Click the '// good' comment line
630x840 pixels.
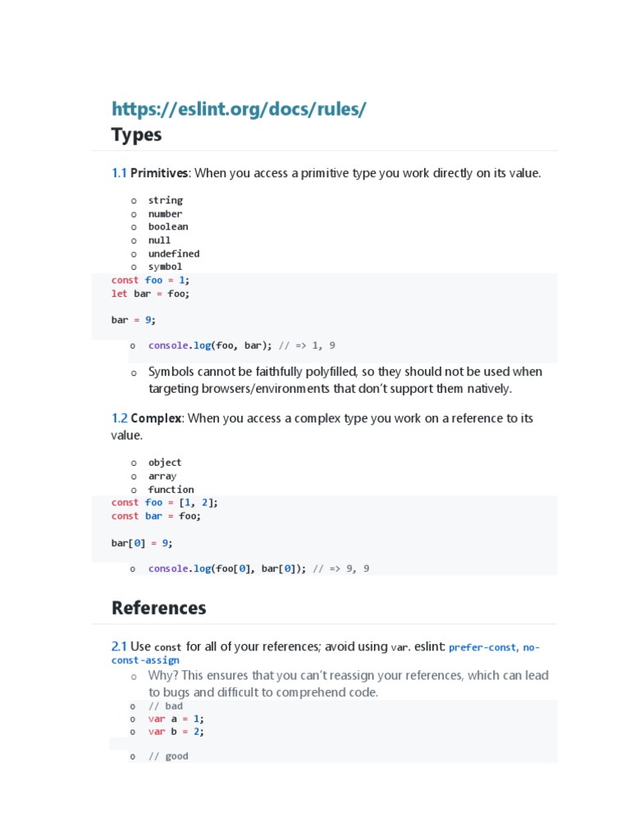click(168, 756)
